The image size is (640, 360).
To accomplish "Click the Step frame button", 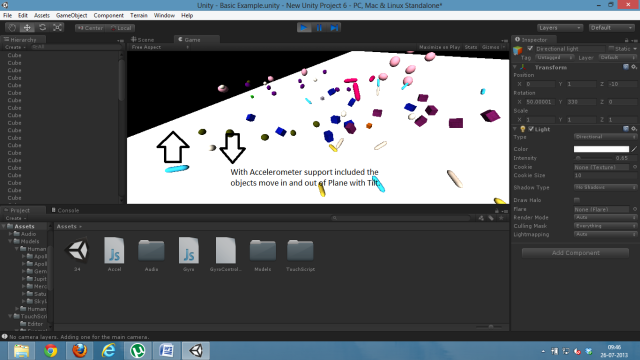I will (334, 28).
